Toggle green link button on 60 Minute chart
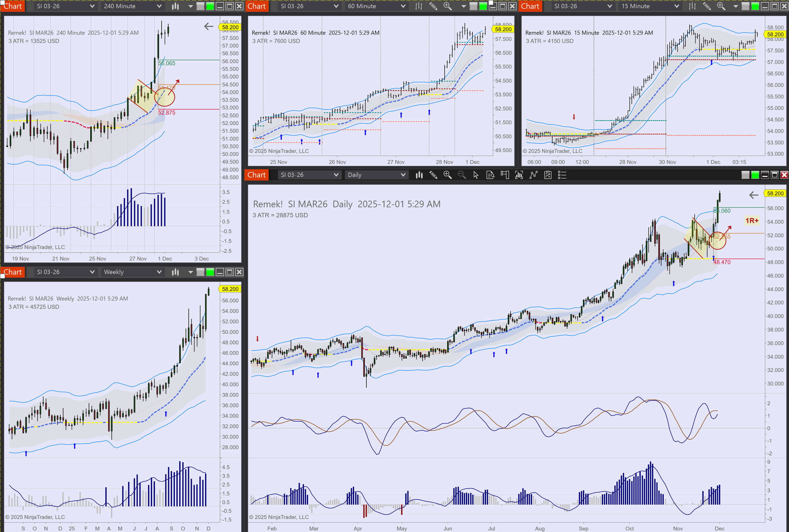 [x=483, y=6]
